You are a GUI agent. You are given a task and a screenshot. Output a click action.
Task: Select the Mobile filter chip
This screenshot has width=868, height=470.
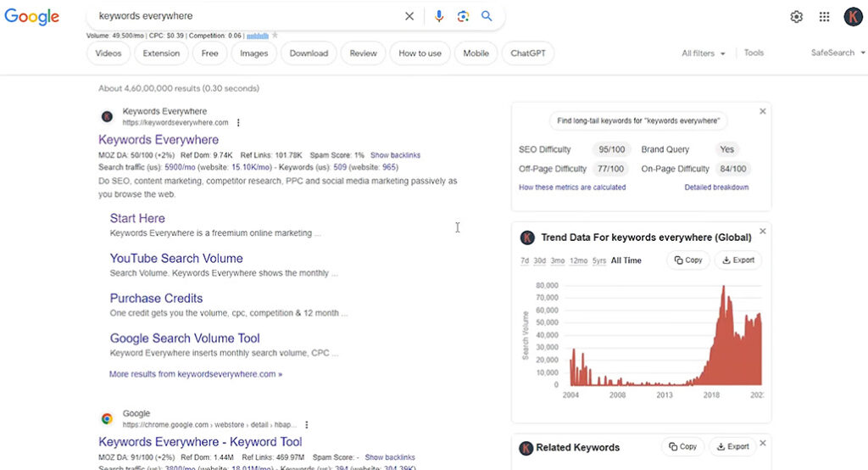[x=476, y=53]
